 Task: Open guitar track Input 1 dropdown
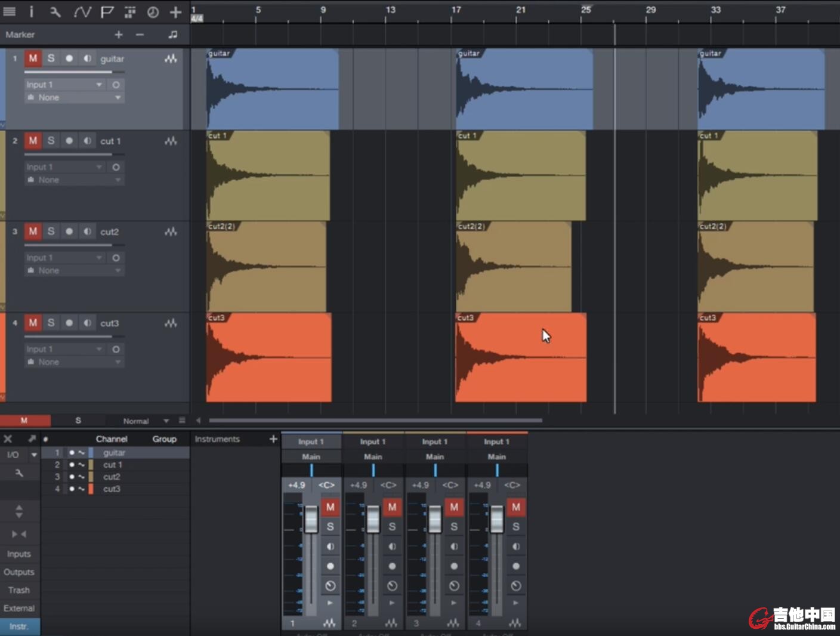tap(65, 85)
